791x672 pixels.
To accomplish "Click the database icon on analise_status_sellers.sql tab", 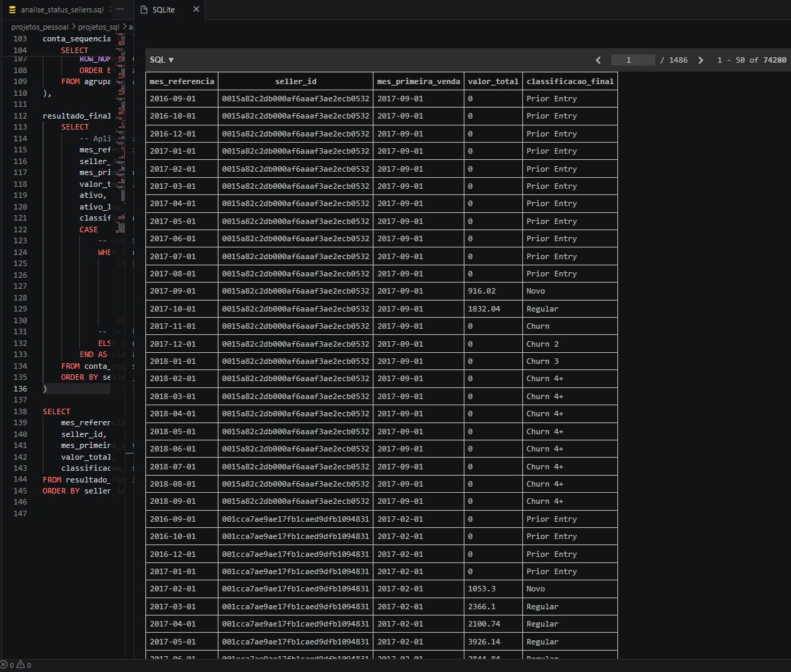I will pyautogui.click(x=12, y=10).
